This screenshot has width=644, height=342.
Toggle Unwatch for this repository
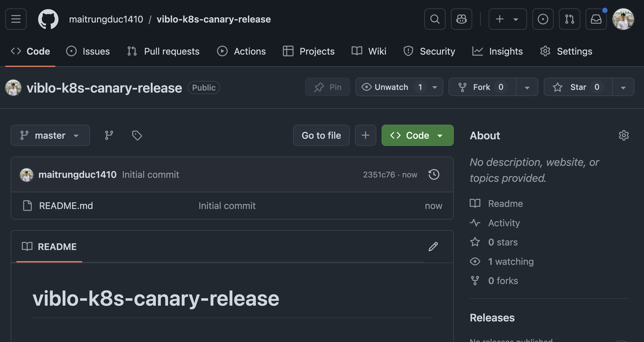391,87
